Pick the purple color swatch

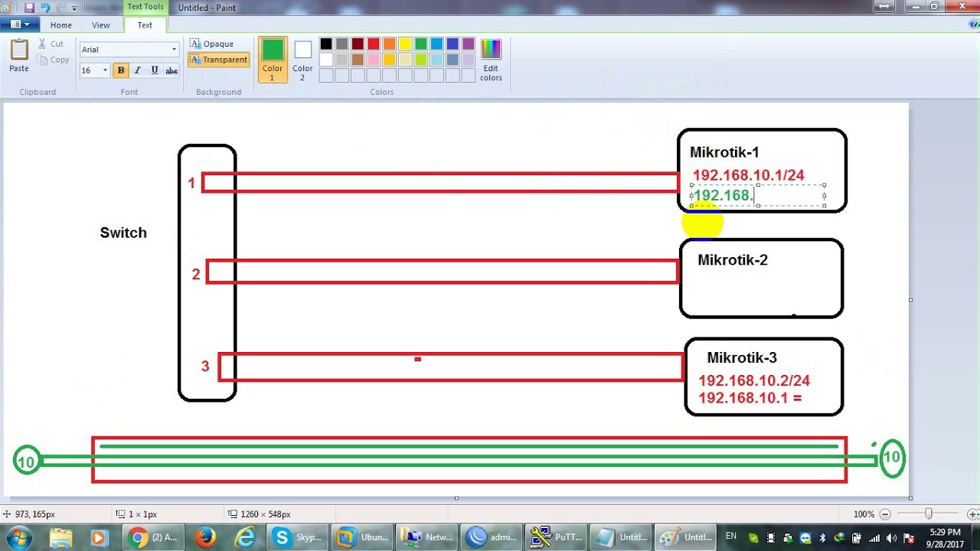click(x=469, y=44)
